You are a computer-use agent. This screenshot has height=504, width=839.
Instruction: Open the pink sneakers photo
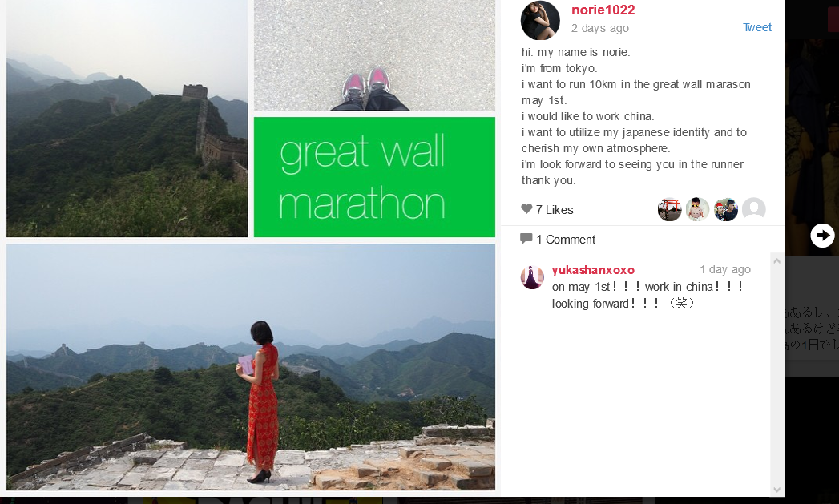(374, 55)
